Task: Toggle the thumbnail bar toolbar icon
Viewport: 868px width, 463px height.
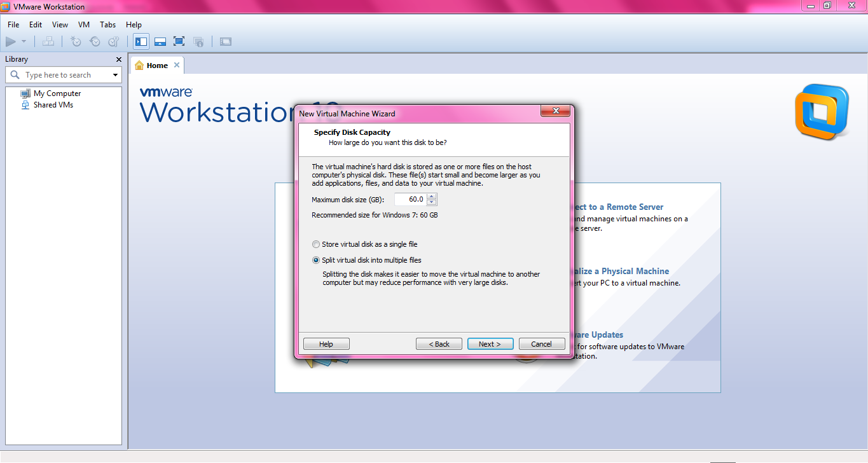Action: pyautogui.click(x=160, y=41)
